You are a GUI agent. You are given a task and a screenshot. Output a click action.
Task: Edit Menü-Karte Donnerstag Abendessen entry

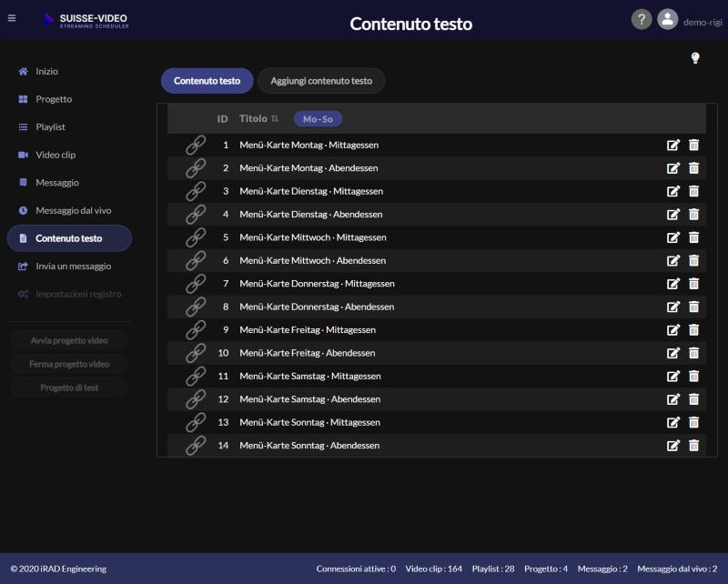point(673,307)
